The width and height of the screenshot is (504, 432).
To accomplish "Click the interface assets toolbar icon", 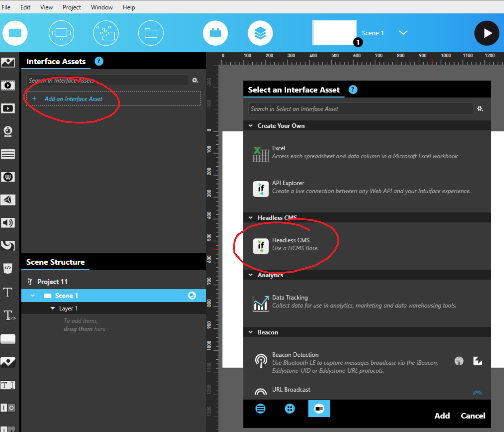I will point(215,33).
